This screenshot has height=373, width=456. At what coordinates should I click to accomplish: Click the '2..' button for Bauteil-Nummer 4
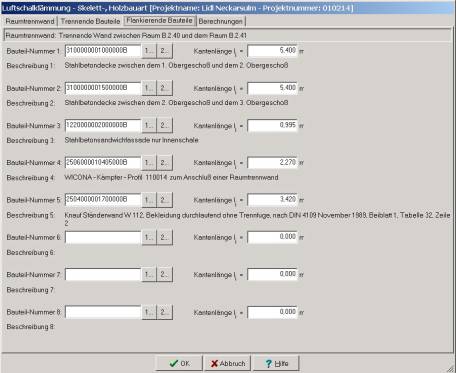coord(165,163)
